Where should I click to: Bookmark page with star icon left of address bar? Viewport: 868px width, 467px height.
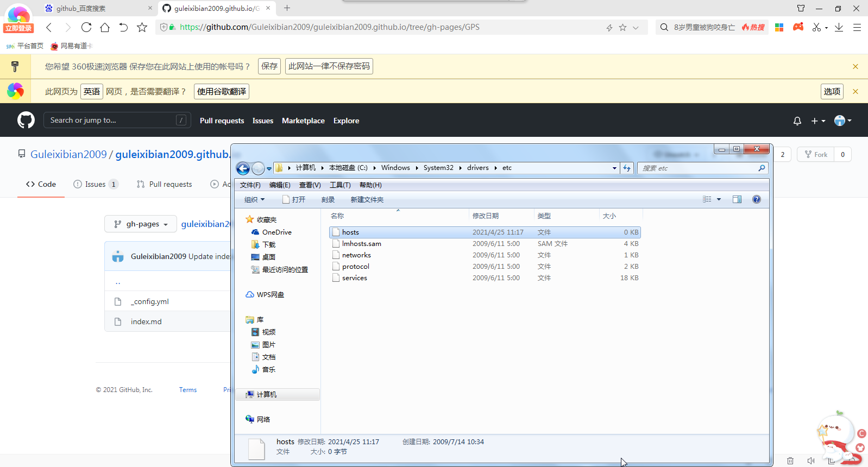(142, 27)
